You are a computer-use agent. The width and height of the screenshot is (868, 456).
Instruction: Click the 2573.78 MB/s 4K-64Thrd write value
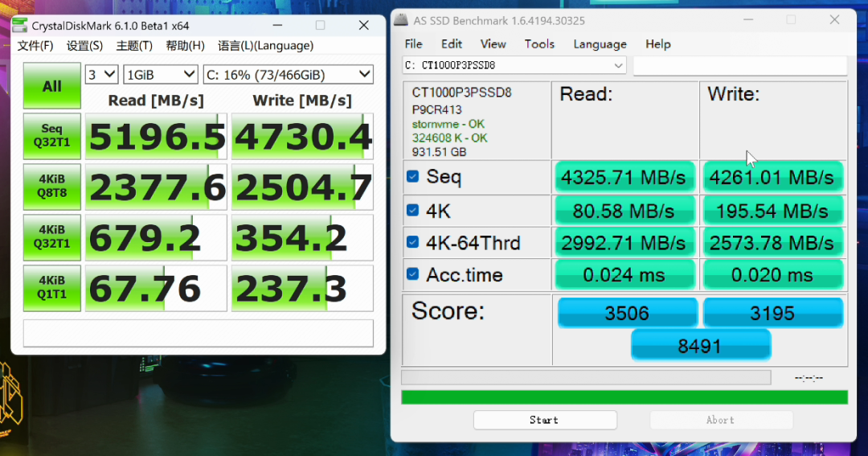point(772,243)
